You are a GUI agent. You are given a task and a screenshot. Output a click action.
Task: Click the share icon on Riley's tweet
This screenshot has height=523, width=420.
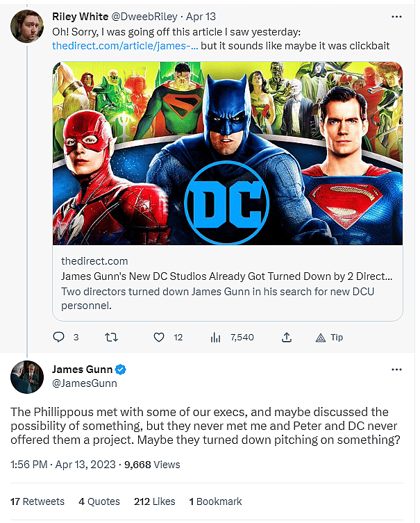point(286,338)
